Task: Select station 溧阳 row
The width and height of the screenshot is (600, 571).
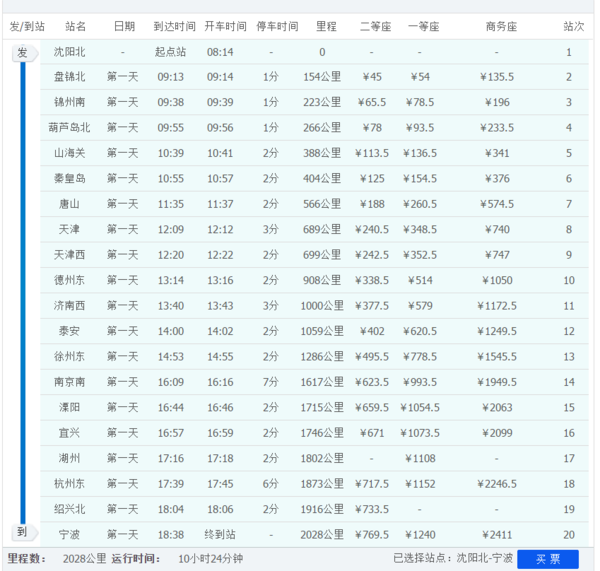Action: point(314,408)
